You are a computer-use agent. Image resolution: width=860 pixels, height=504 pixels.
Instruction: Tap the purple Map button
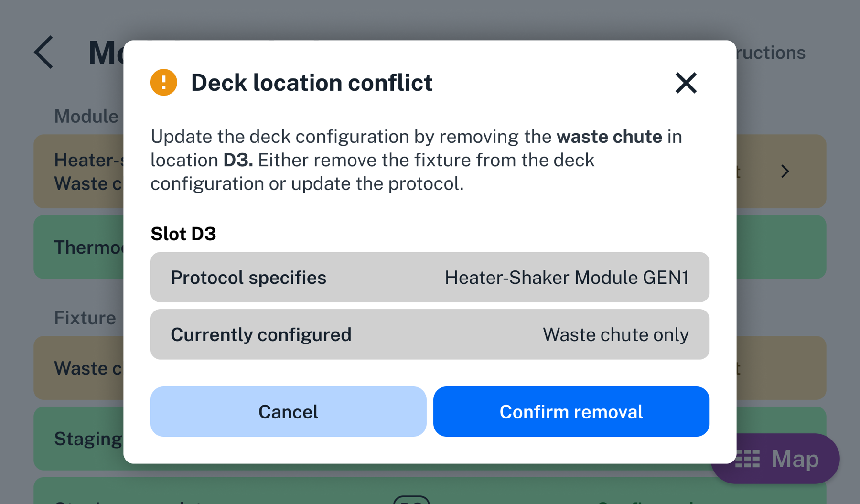pyautogui.click(x=774, y=459)
